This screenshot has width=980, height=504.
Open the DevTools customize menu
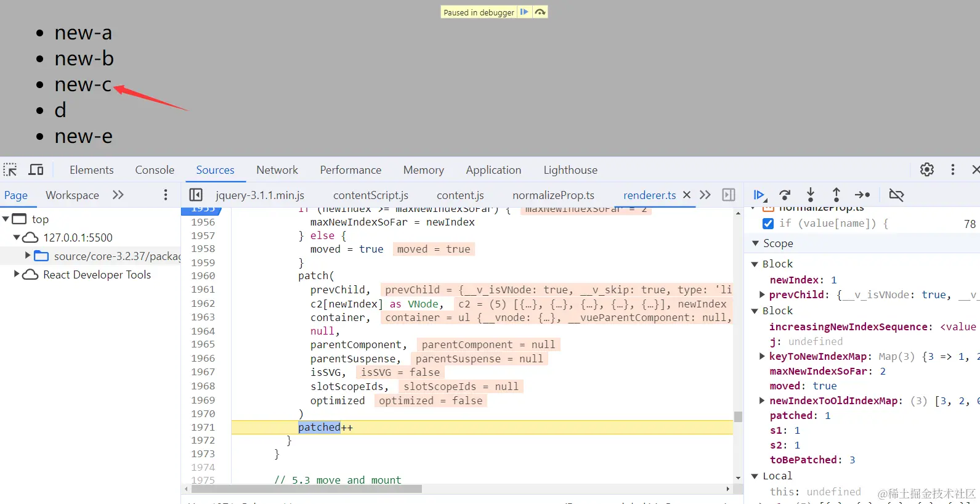pos(953,169)
